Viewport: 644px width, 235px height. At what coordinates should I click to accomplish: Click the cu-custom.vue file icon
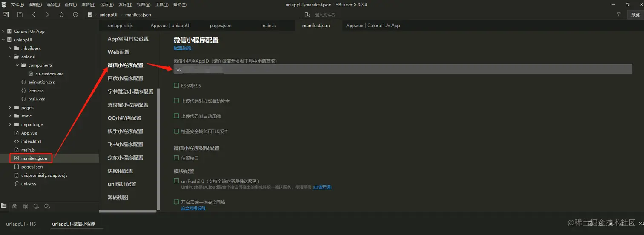pos(31,74)
